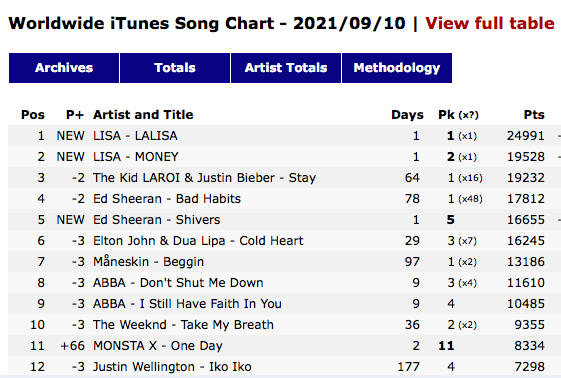Click the P+ column header
Screen dimensions: 561x378
click(x=75, y=115)
